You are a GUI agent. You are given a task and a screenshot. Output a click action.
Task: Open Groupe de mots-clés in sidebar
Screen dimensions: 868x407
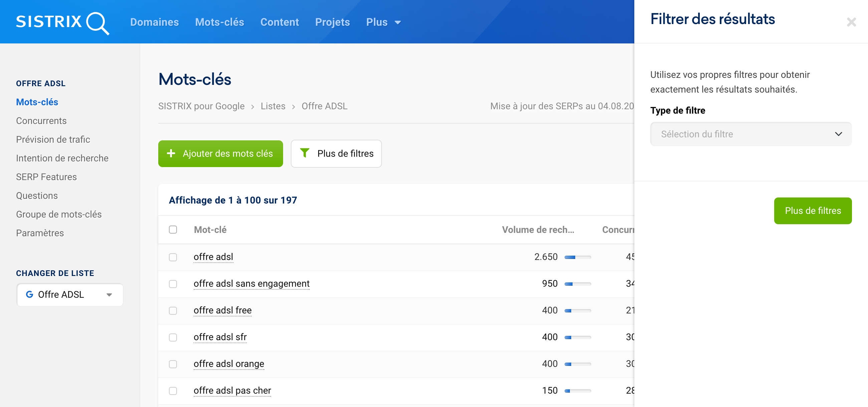[59, 214]
